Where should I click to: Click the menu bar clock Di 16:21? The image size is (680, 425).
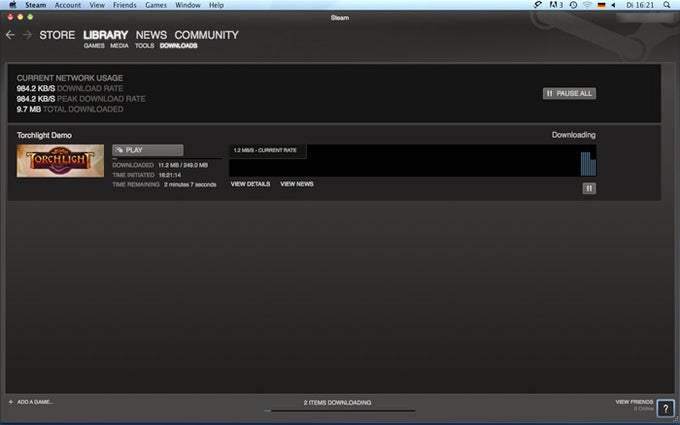[640, 5]
